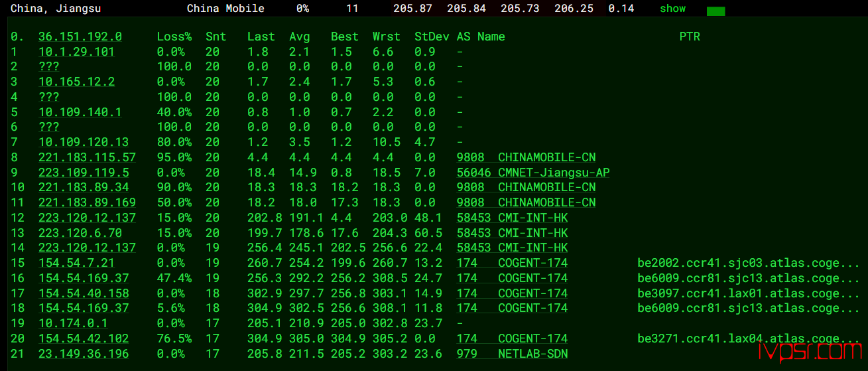Open the IP link 223.120.6.70
This screenshot has height=371, width=868.
pyautogui.click(x=80, y=233)
